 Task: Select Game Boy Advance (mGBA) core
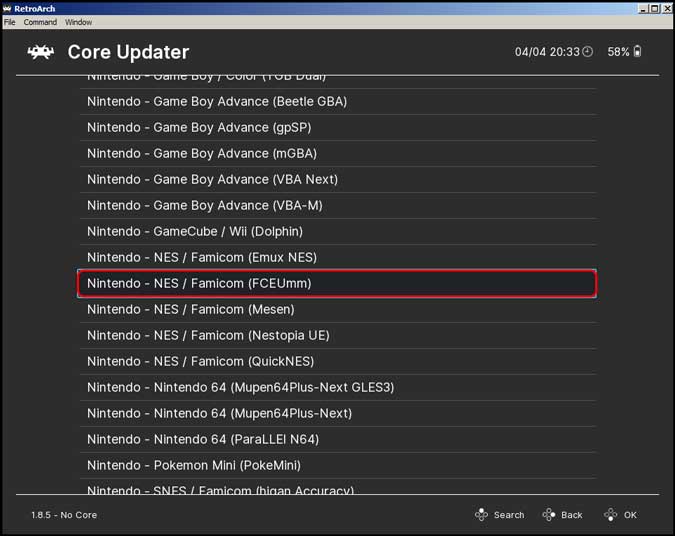click(338, 154)
